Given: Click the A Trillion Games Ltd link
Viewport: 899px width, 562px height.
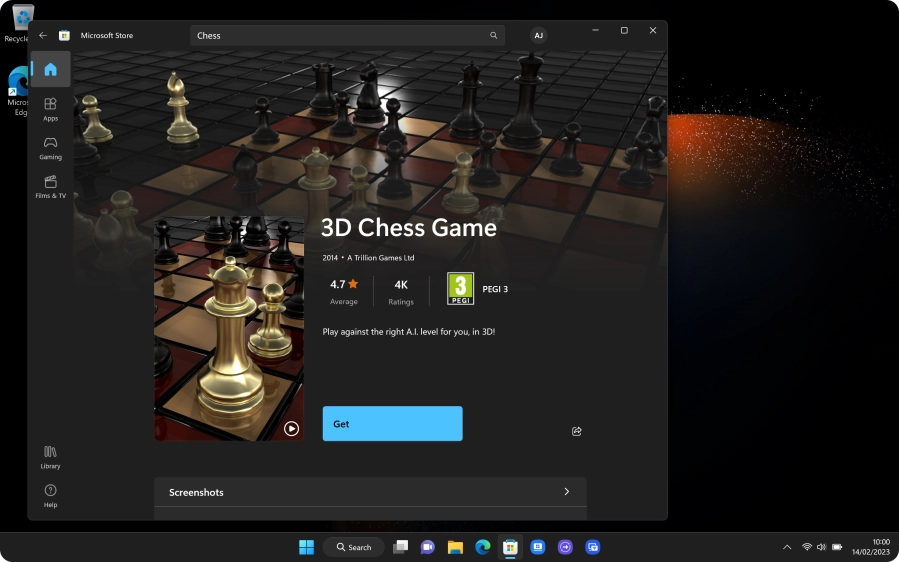Looking at the screenshot, I should click(x=380, y=258).
